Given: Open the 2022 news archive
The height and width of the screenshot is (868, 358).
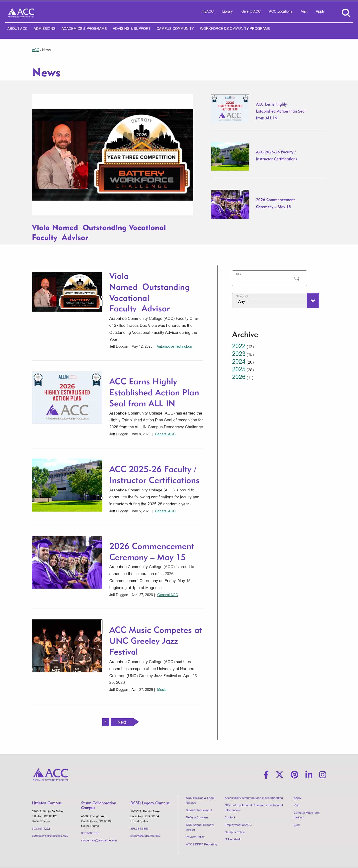Looking at the screenshot, I should (x=239, y=346).
